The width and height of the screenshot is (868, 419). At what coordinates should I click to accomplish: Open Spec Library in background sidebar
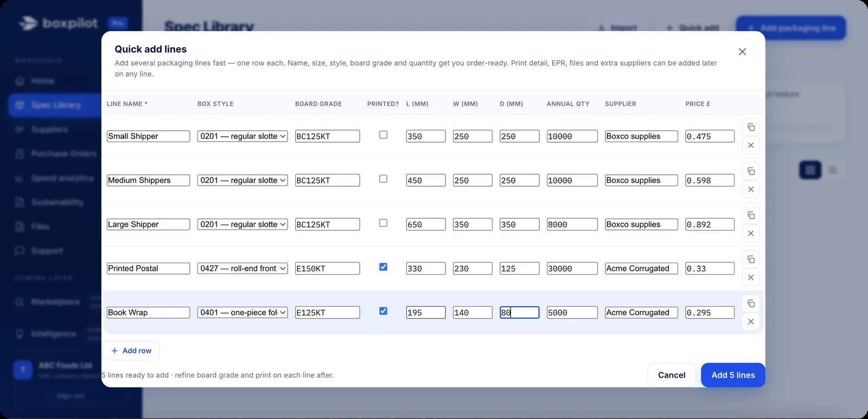[55, 105]
